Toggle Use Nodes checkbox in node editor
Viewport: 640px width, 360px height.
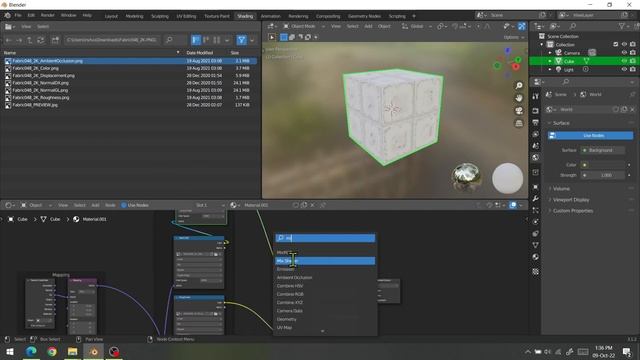click(124, 205)
